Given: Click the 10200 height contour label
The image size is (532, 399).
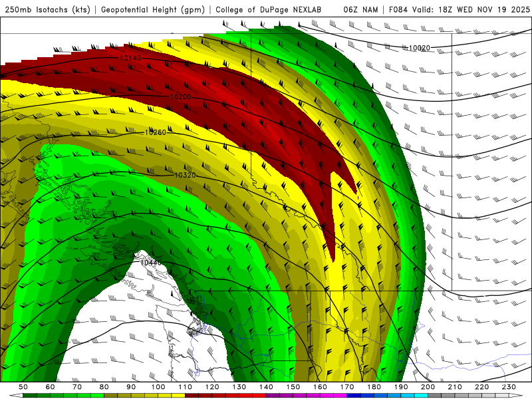Looking at the screenshot, I should point(180,97).
